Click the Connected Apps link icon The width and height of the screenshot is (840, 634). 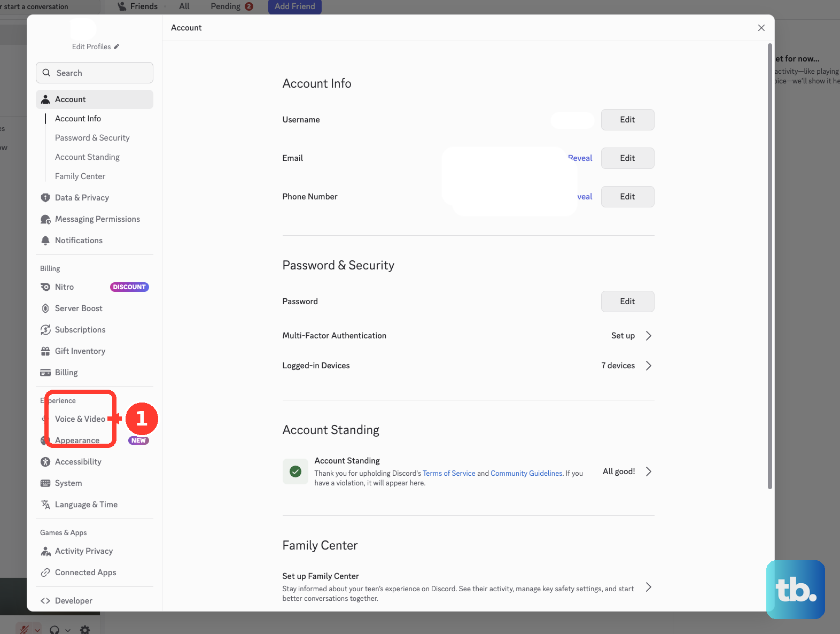[x=45, y=573]
